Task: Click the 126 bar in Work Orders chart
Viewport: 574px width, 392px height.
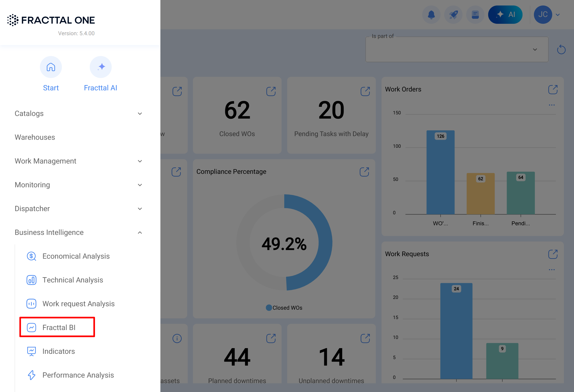Action: pyautogui.click(x=440, y=173)
